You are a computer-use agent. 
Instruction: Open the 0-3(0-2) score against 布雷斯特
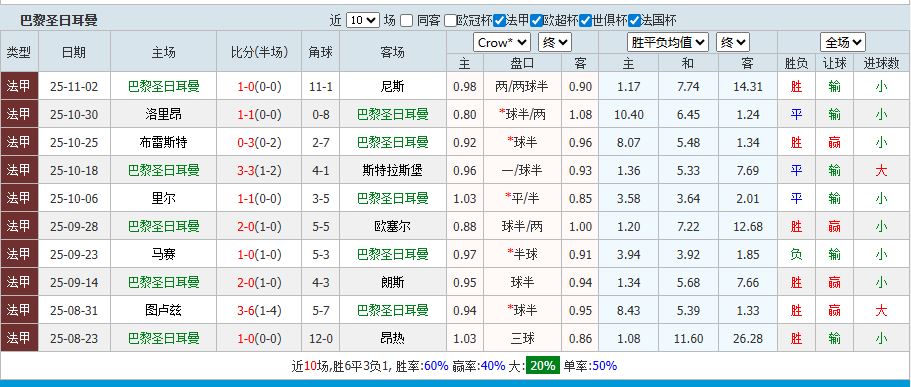[259, 142]
